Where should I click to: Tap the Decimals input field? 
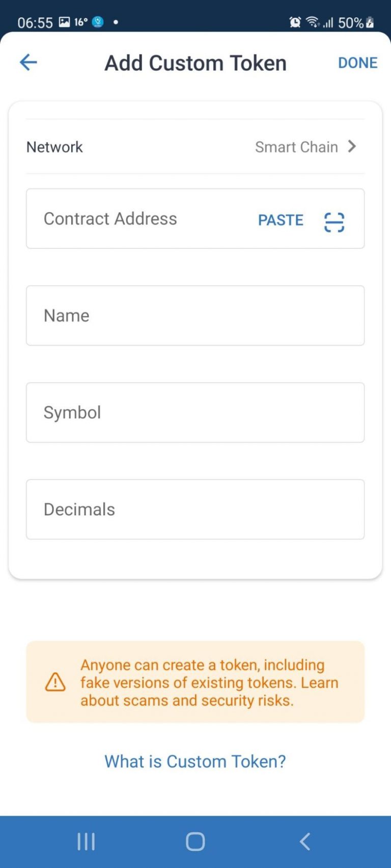[x=195, y=509]
